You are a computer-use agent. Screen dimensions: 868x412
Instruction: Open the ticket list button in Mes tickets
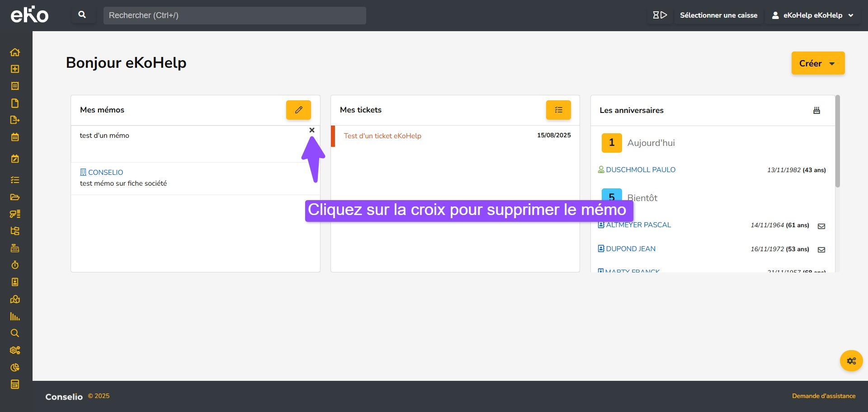558,110
